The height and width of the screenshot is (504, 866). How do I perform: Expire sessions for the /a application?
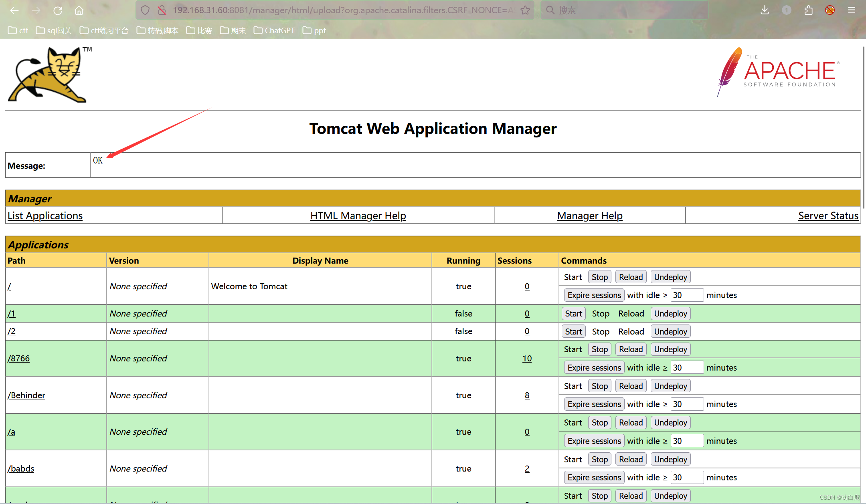coord(594,440)
